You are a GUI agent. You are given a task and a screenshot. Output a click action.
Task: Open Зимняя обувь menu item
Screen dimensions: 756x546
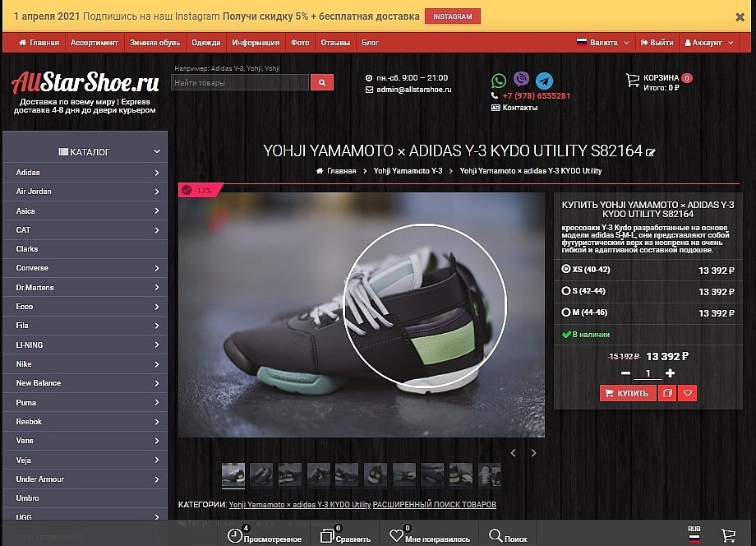[x=154, y=43]
